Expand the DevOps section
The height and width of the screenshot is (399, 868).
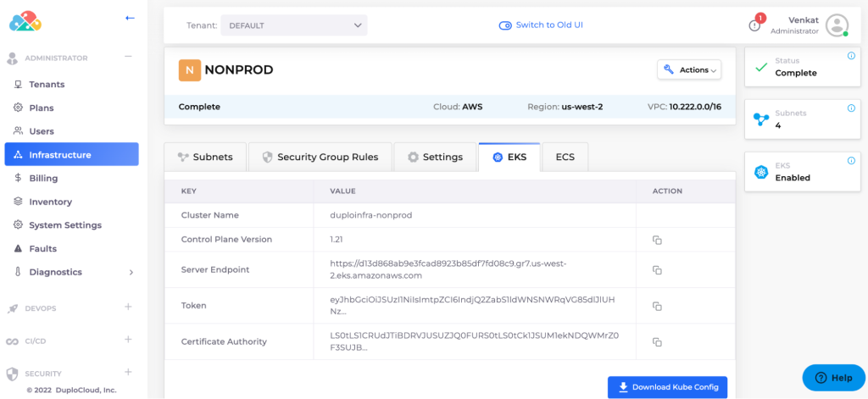click(x=128, y=308)
